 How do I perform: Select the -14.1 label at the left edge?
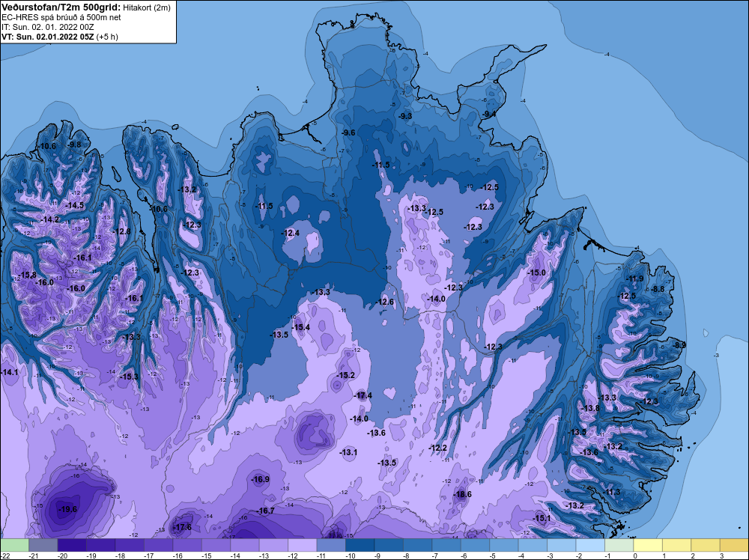[10, 372]
